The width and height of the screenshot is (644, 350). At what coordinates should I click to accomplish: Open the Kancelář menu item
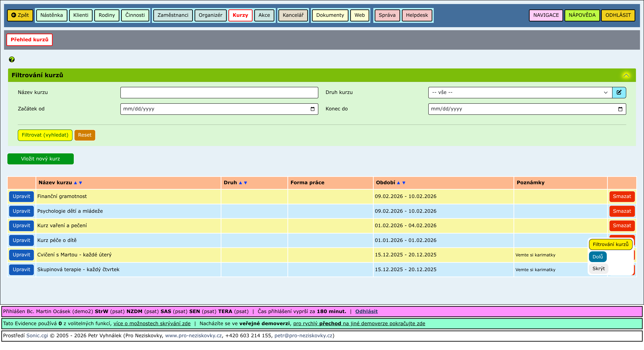[x=293, y=15]
